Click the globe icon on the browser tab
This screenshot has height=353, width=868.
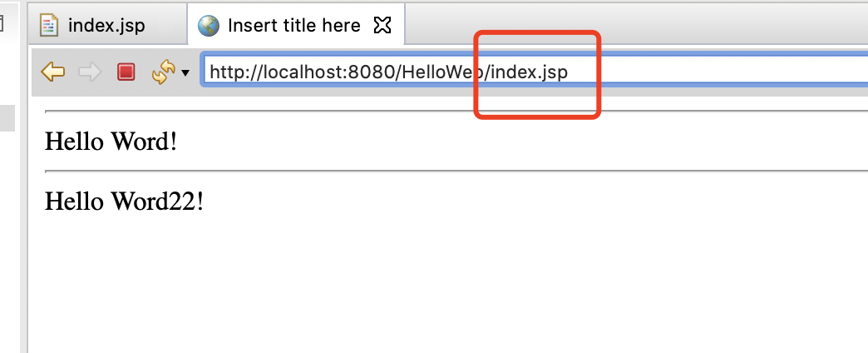tap(208, 25)
